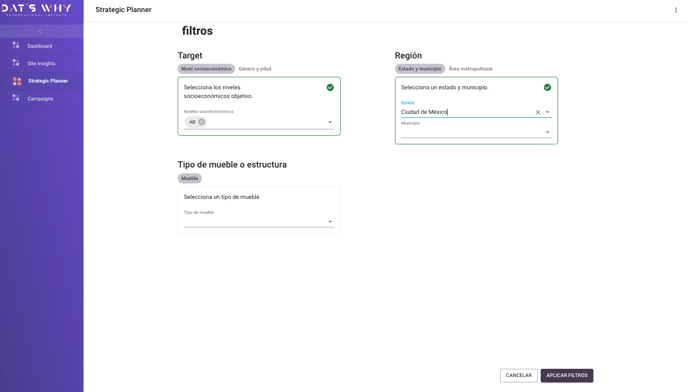Switch to the Área metropolitana tab
Image resolution: width=688 pixels, height=392 pixels.
[x=470, y=69]
